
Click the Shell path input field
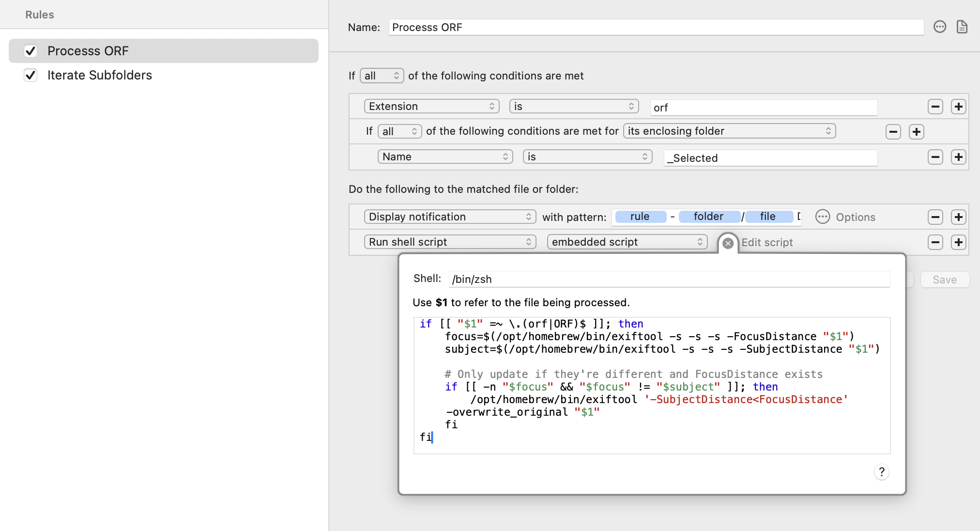(x=668, y=279)
